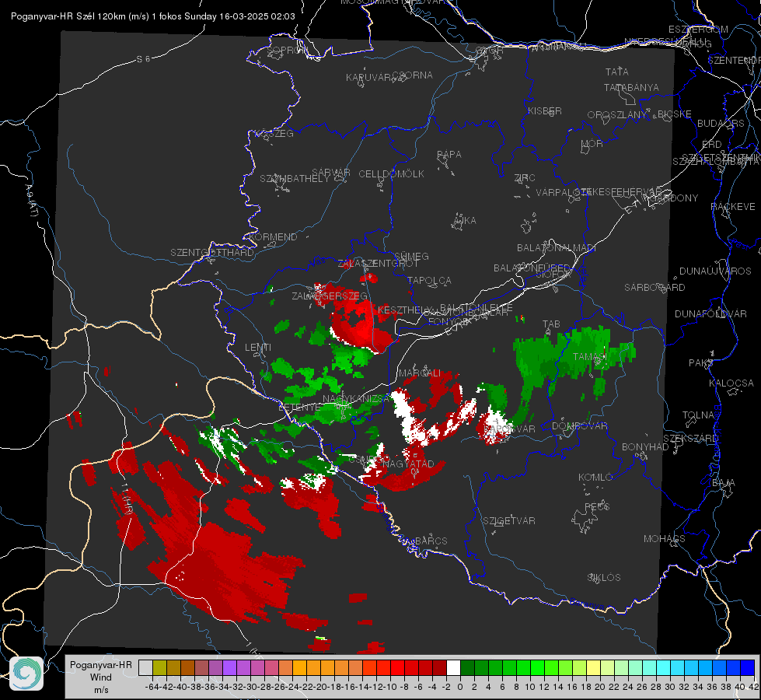
Task: Select the SIKLÓS label
Action: (604, 578)
